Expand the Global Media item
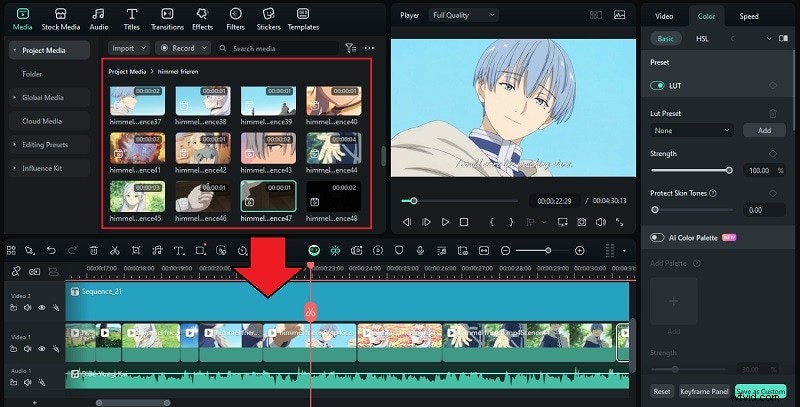Image resolution: width=800 pixels, height=407 pixels. point(15,97)
